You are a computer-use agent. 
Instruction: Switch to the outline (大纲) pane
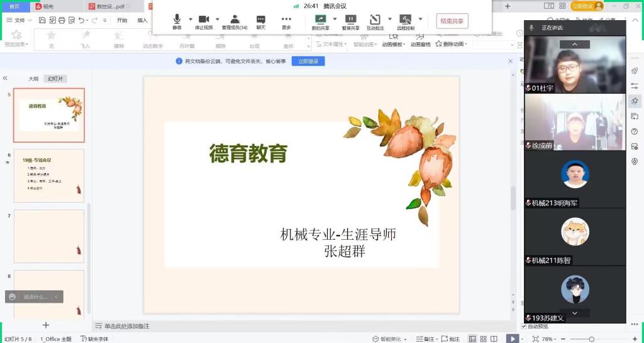pyautogui.click(x=33, y=79)
